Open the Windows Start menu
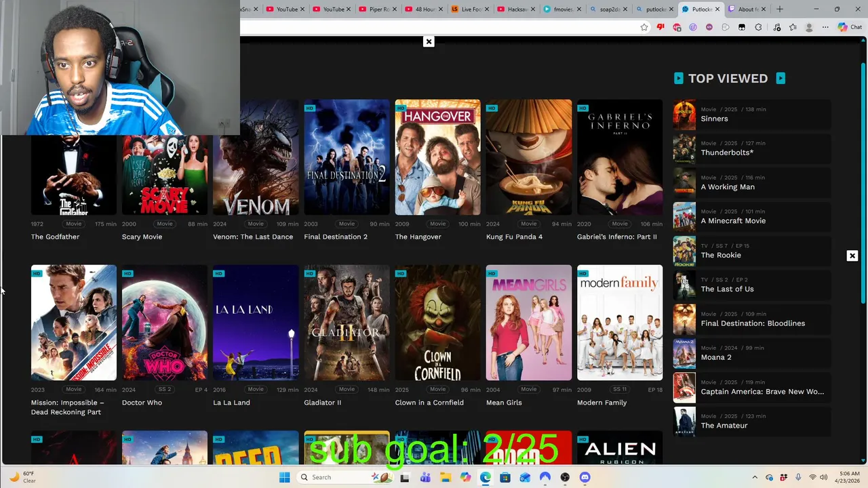This screenshot has height=488, width=868. [x=285, y=477]
